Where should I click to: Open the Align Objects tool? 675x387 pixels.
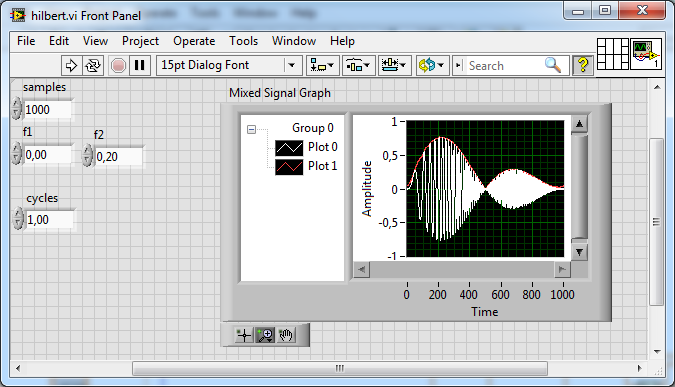tap(322, 65)
